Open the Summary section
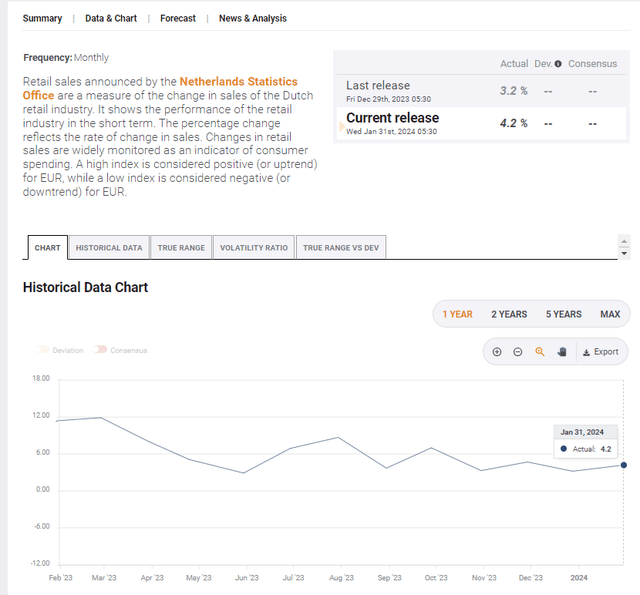Viewport: 640px width, 595px height. pyautogui.click(x=42, y=18)
